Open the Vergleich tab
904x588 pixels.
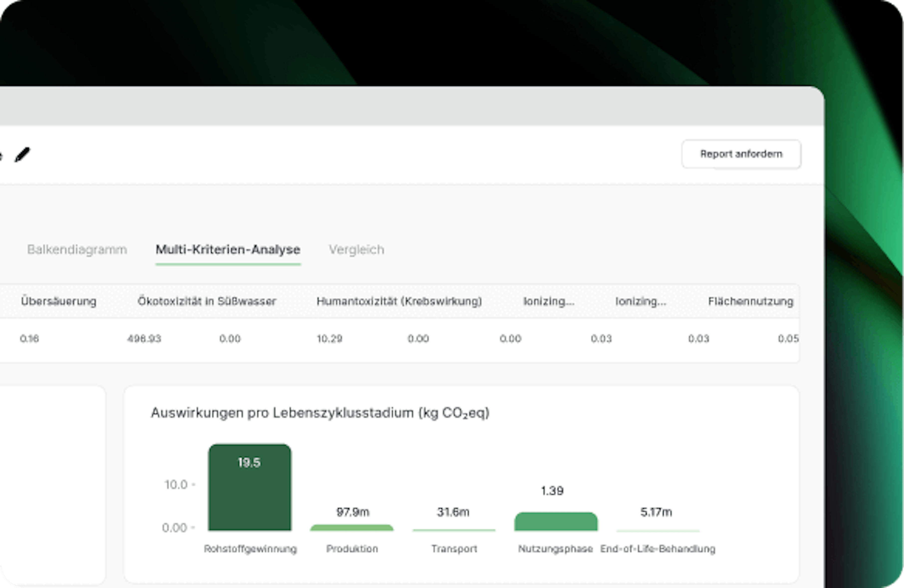point(356,249)
